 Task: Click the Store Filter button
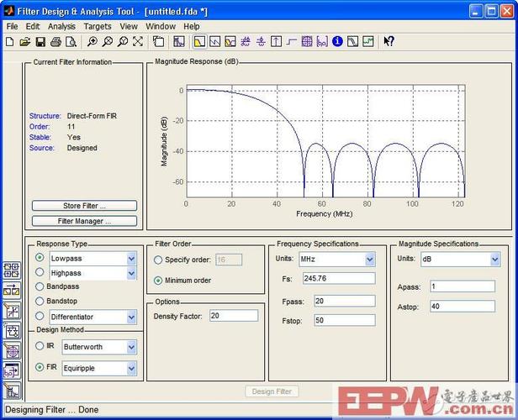pos(84,206)
